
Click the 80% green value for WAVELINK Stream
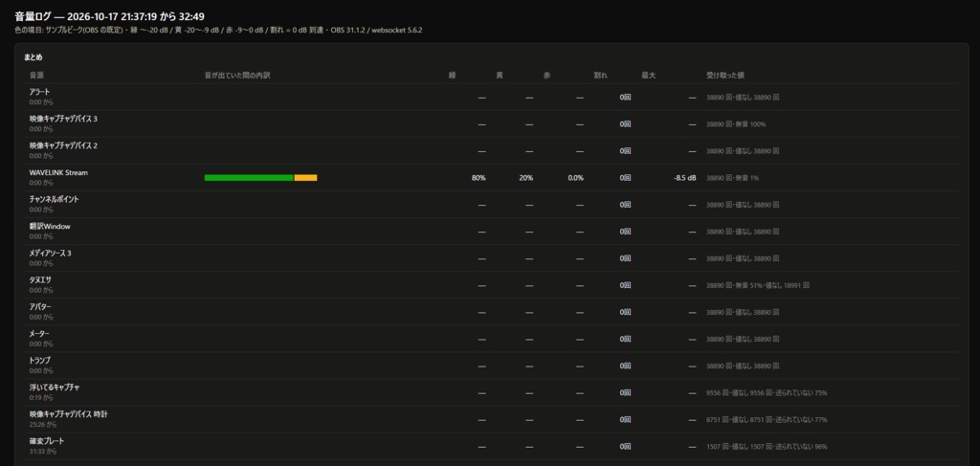tap(479, 178)
